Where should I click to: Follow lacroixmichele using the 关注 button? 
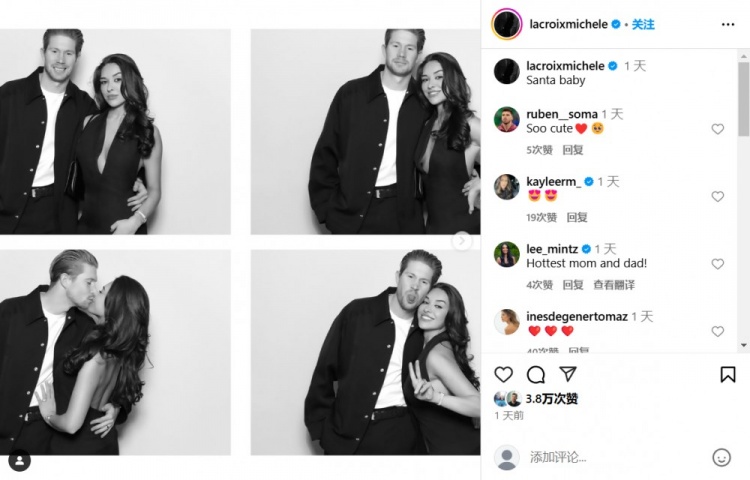643,24
